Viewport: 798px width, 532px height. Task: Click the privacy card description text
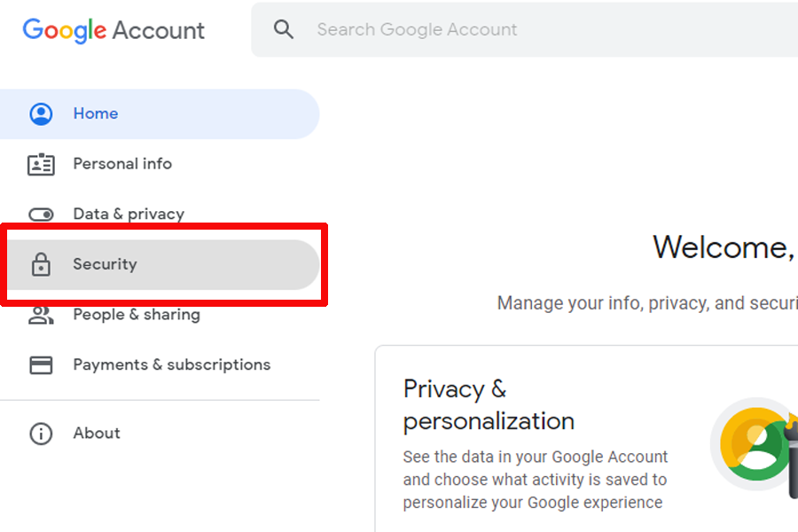click(x=535, y=480)
